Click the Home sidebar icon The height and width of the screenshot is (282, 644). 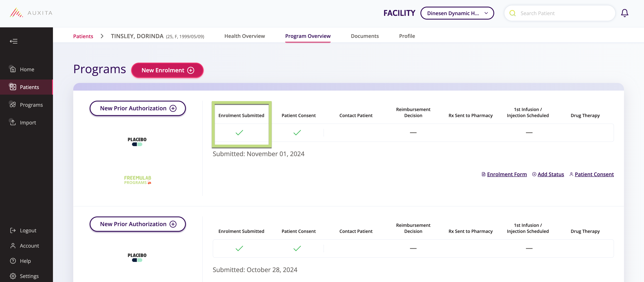tap(13, 69)
